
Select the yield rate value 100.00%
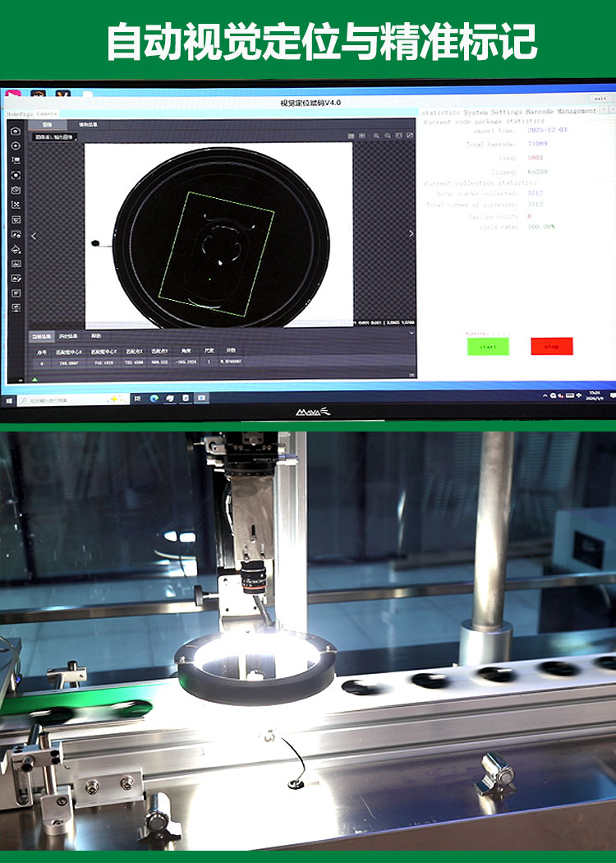point(541,227)
